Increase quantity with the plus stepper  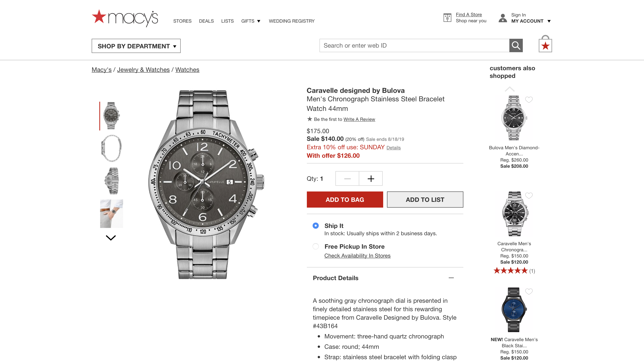(371, 178)
